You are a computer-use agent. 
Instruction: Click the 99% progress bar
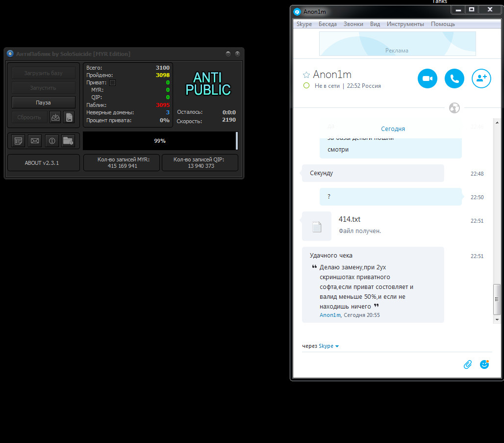point(160,141)
